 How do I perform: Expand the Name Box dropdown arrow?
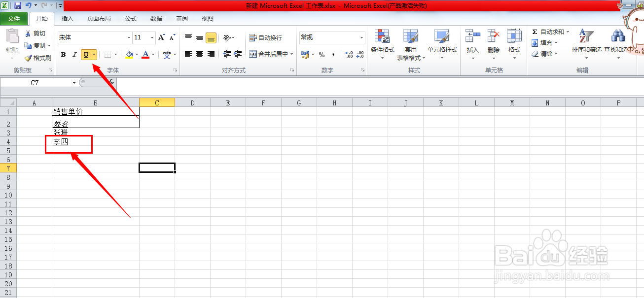pyautogui.click(x=74, y=83)
